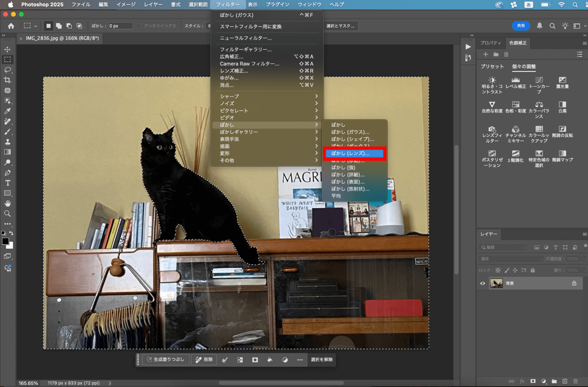Select the Crop tool
Viewport: 588px width, 387px height.
8,80
